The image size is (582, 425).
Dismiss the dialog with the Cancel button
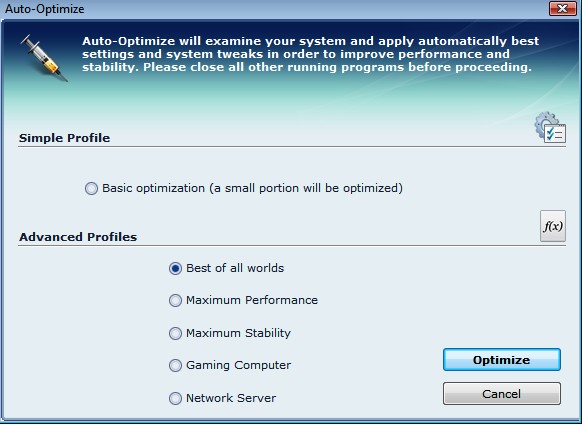[x=502, y=393]
